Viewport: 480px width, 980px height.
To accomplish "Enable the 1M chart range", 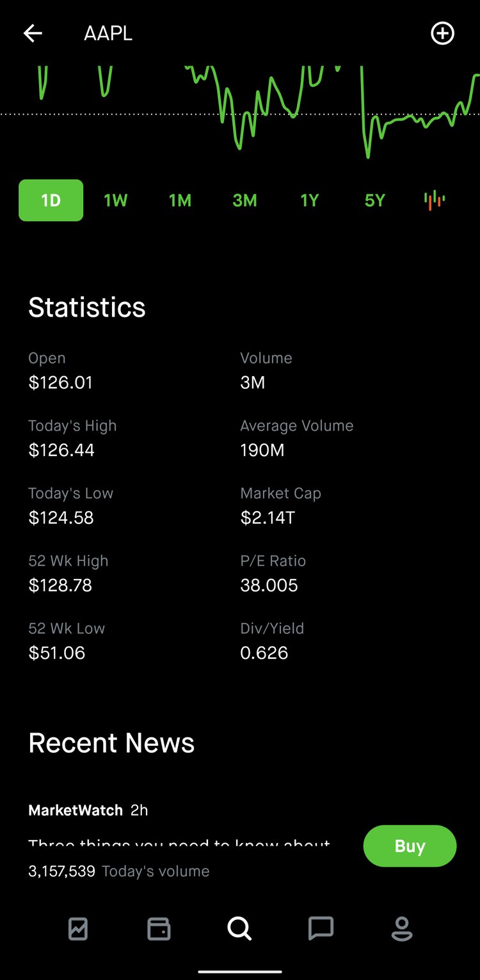I will click(x=179, y=200).
